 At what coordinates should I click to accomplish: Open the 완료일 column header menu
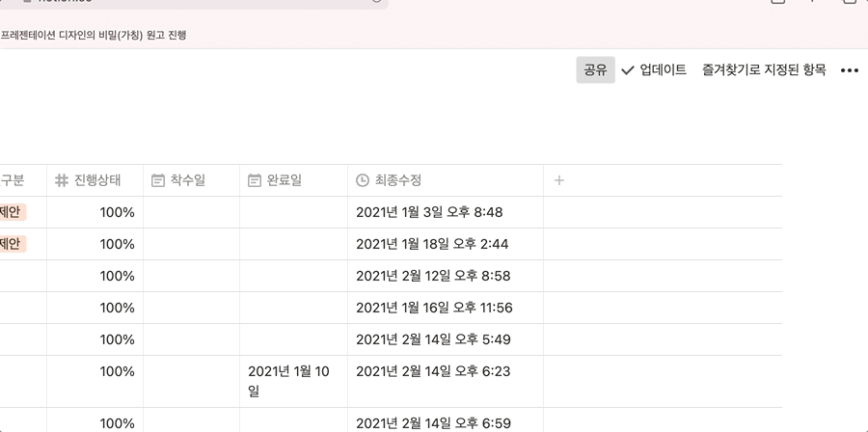pyautogui.click(x=285, y=180)
